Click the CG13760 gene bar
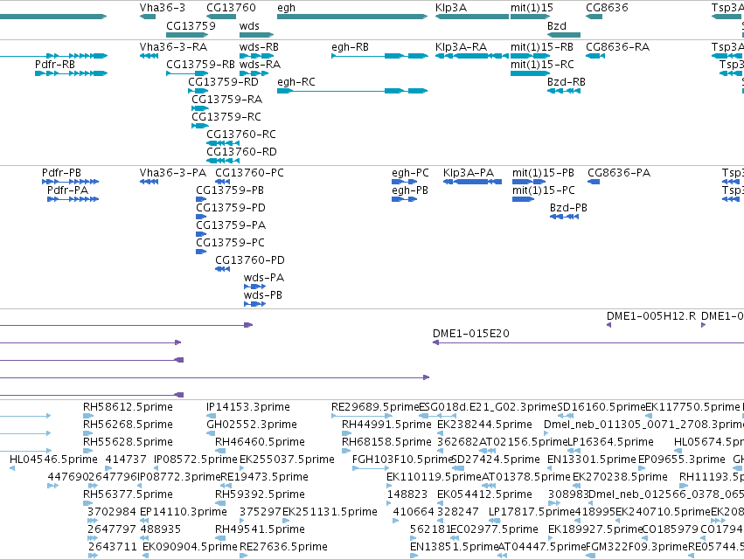Image resolution: width=744 pixels, height=560 pixels. tap(221, 17)
